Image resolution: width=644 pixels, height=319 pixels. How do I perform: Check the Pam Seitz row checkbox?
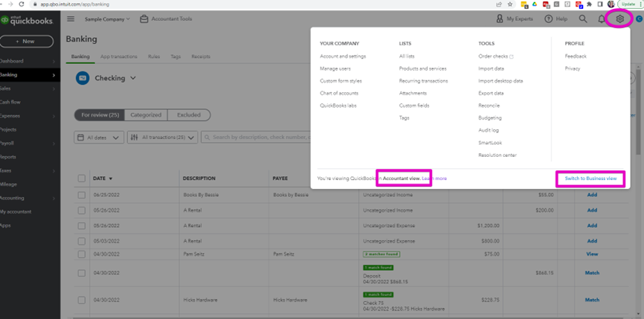pos(81,254)
